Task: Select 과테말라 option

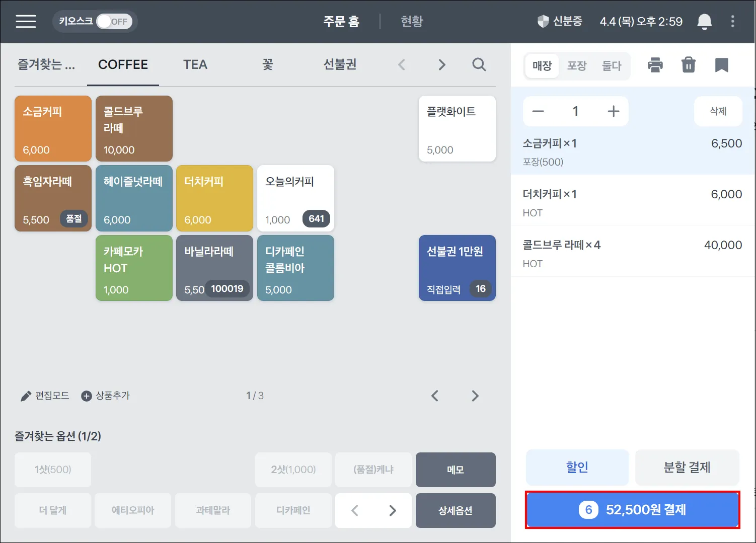Action: point(213,510)
